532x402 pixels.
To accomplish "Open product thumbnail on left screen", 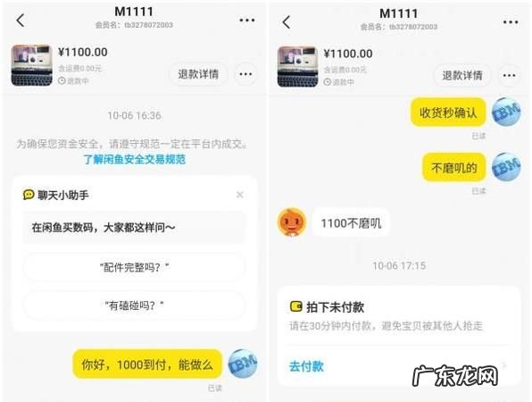I will click(32, 65).
